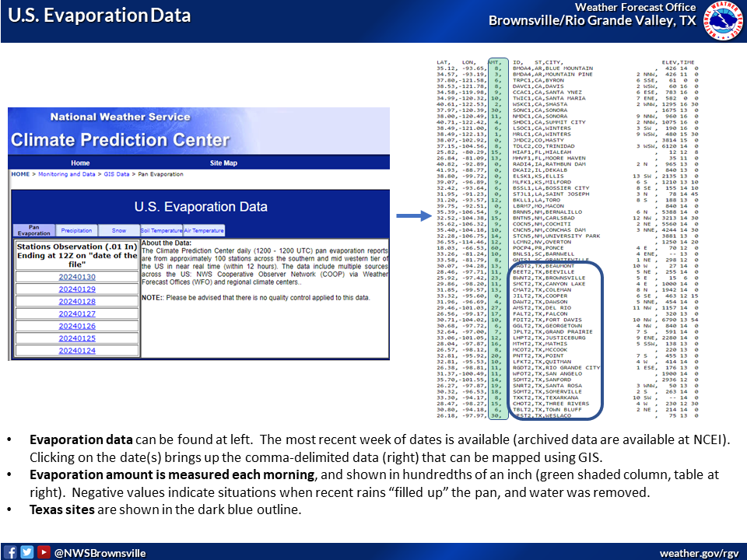Select the THREE RIVERS, TX data row
Screen dimensions: 747x560
pyautogui.click(x=567, y=404)
